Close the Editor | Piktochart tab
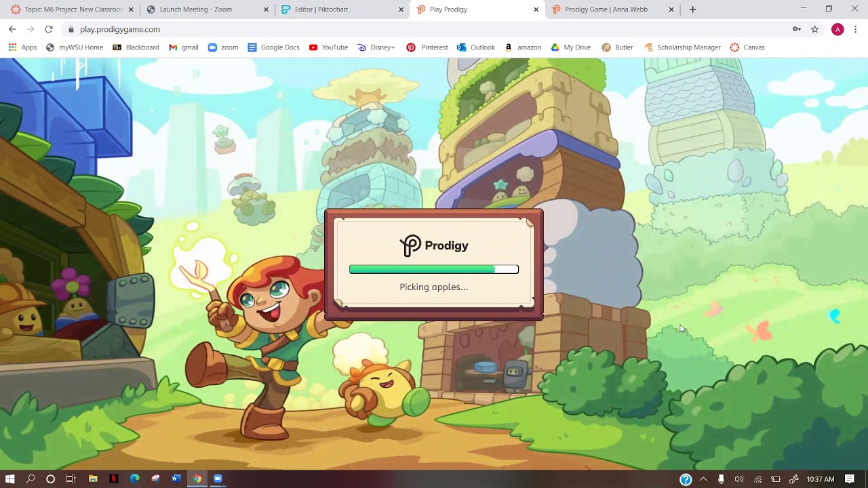Image resolution: width=868 pixels, height=488 pixels. (401, 9)
